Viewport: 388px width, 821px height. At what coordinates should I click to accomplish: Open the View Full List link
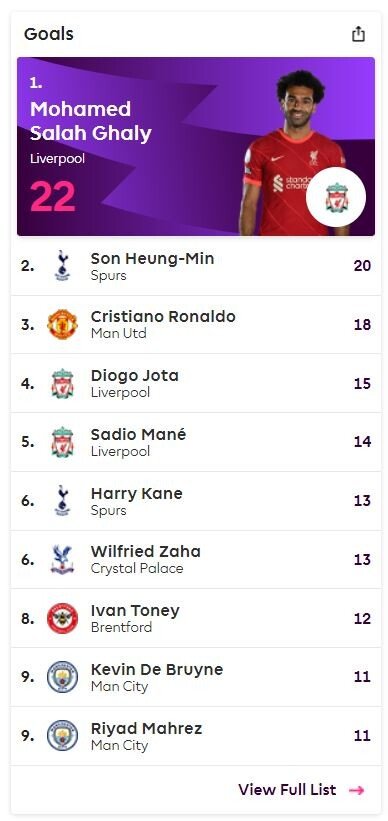[x=287, y=790]
